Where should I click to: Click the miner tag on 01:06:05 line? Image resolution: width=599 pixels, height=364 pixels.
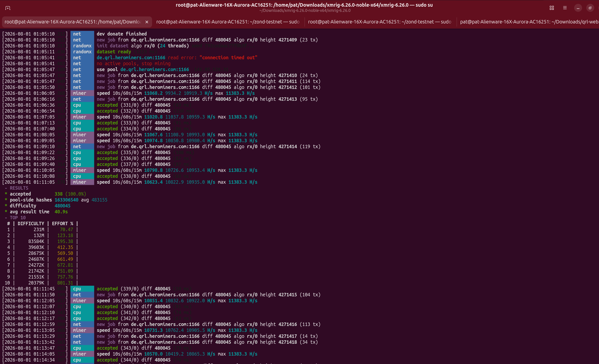(82, 93)
